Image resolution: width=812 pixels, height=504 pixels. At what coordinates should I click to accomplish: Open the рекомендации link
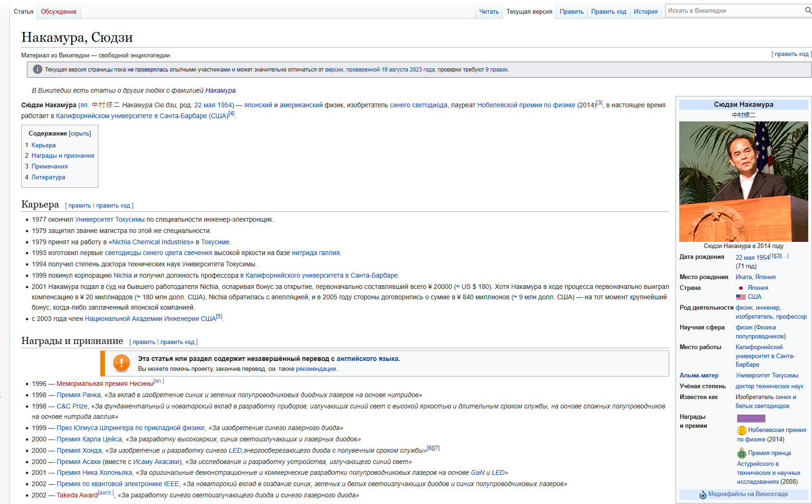tap(316, 369)
